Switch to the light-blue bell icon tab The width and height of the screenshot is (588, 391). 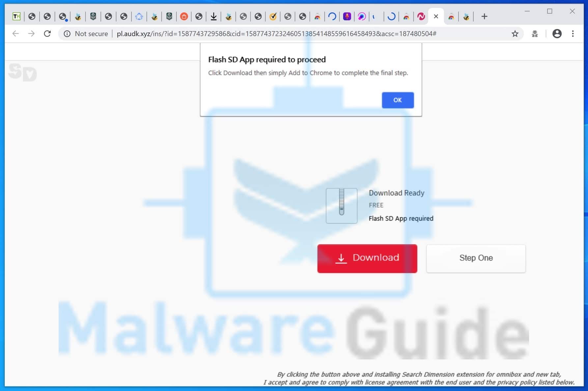[x=139, y=16]
